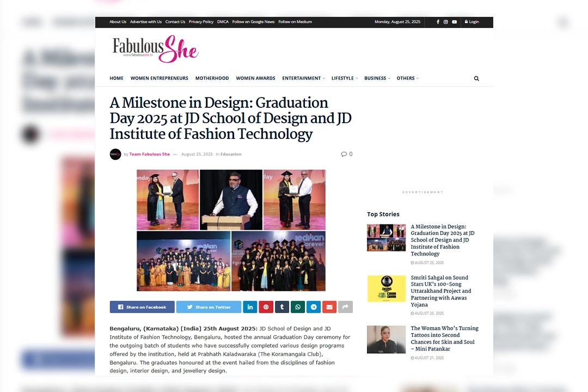The height and width of the screenshot is (392, 588).
Task: Open the search magnifier icon
Action: [x=476, y=78]
